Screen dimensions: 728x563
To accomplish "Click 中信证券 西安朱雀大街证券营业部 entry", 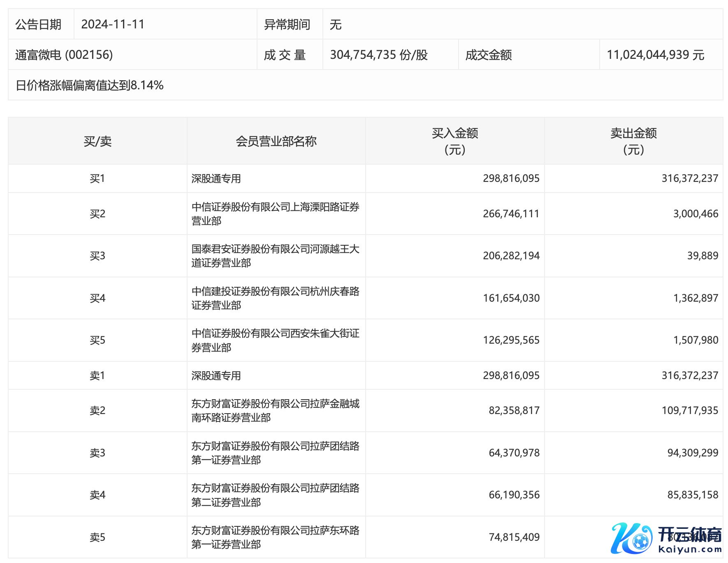I will point(275,340).
